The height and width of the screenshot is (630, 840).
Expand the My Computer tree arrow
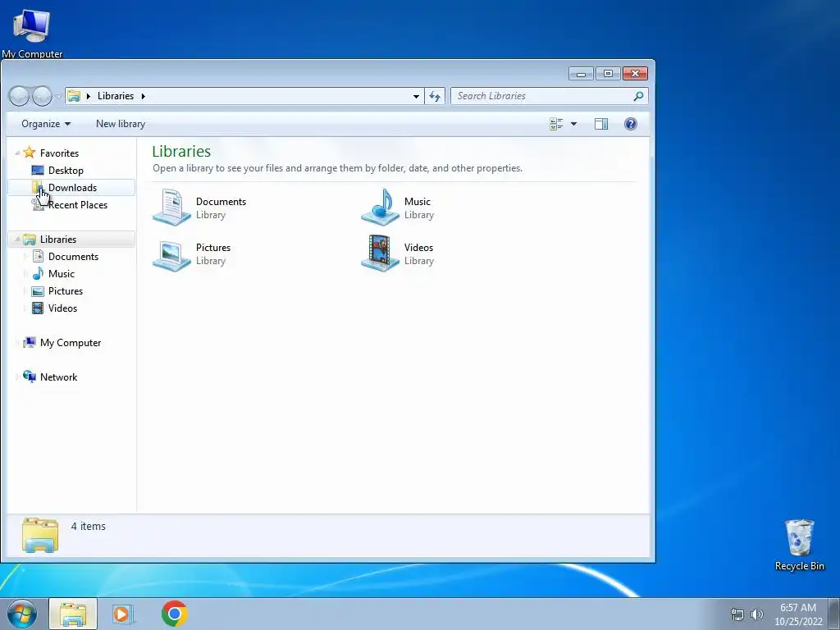(17, 343)
